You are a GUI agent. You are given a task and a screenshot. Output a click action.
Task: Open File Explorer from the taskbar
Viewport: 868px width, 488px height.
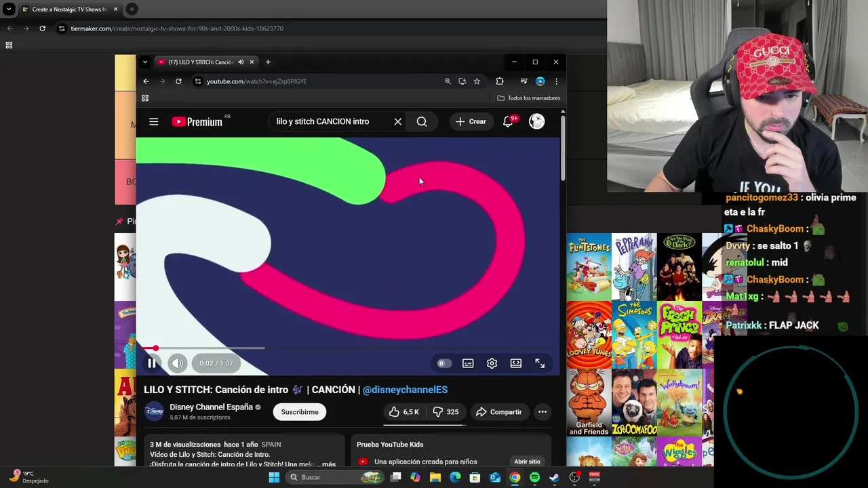coord(435,477)
